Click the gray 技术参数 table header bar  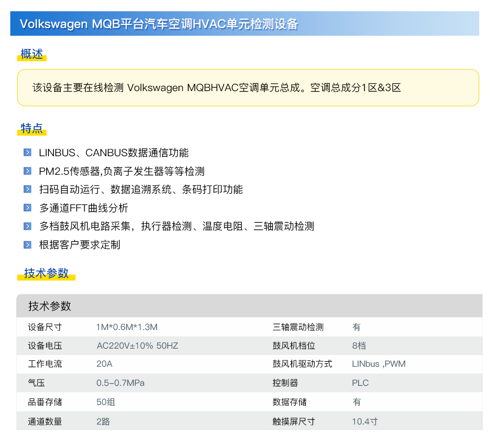click(x=249, y=306)
